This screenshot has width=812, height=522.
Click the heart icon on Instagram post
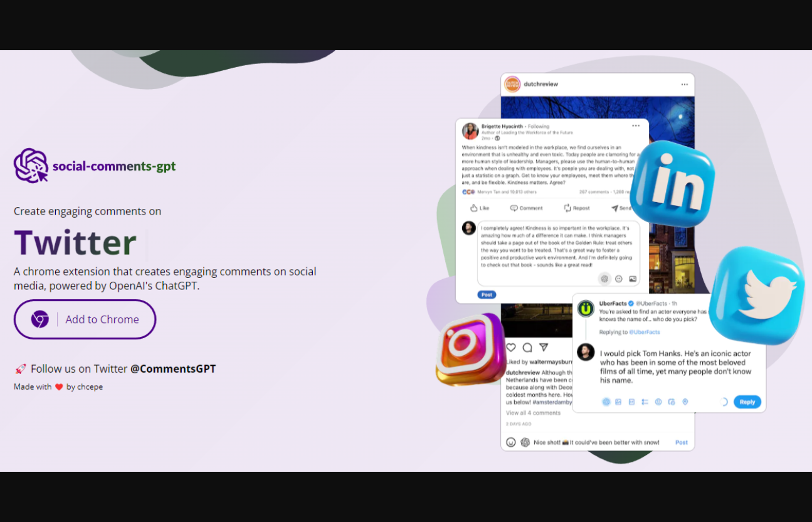[511, 348]
